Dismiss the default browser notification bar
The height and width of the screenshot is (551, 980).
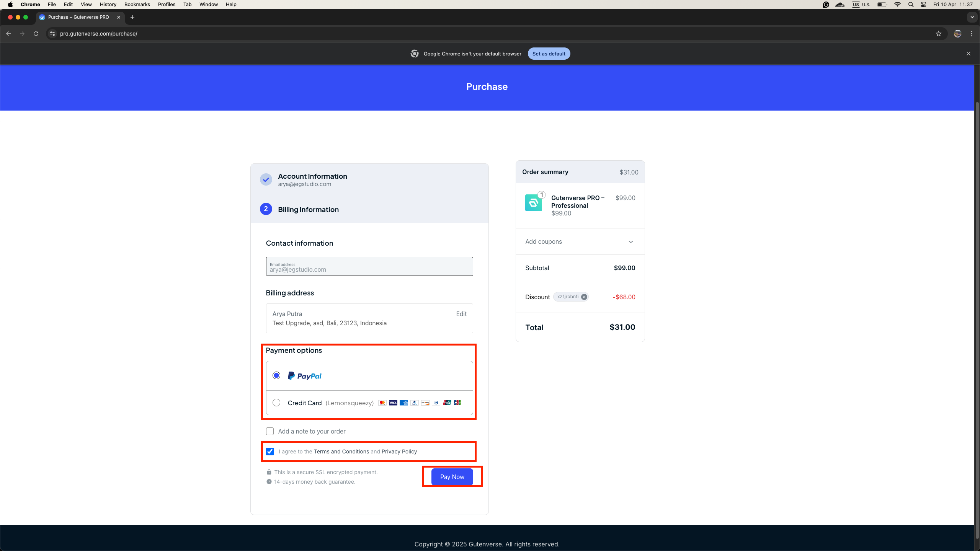point(968,54)
